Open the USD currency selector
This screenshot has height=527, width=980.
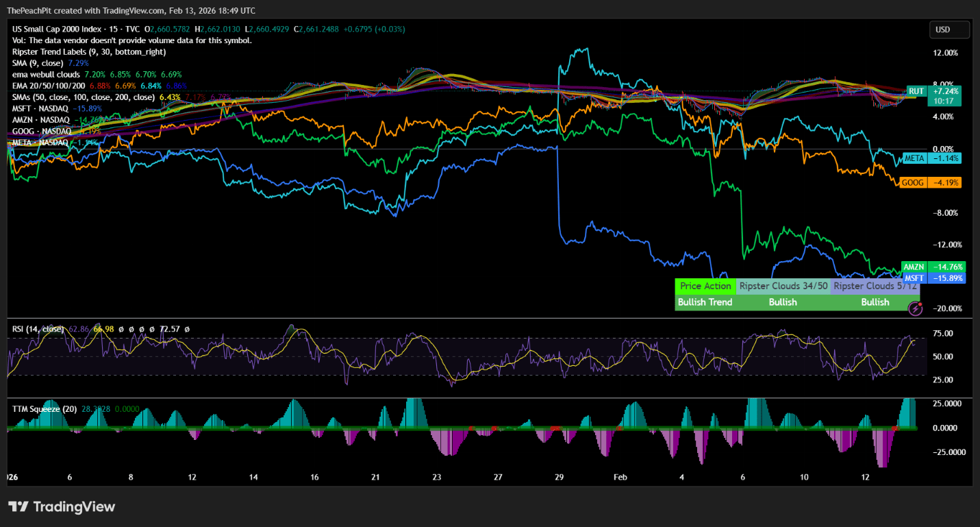click(949, 29)
